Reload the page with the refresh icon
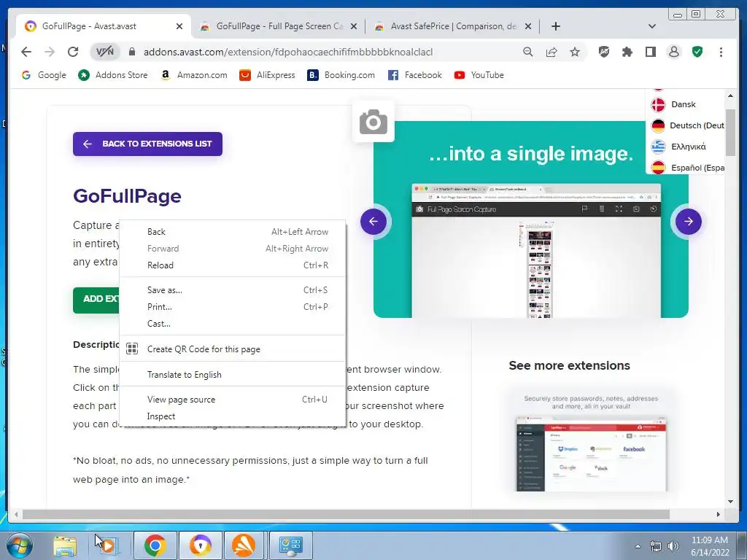747x560 pixels. click(x=73, y=52)
